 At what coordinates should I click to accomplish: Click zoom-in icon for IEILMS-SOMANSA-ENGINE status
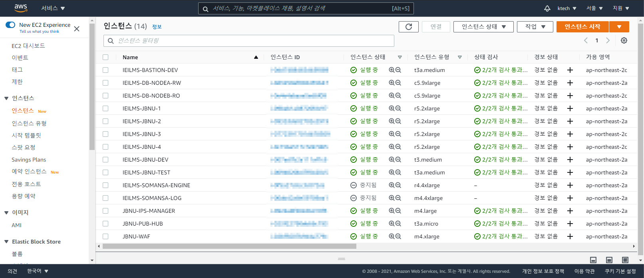392,185
